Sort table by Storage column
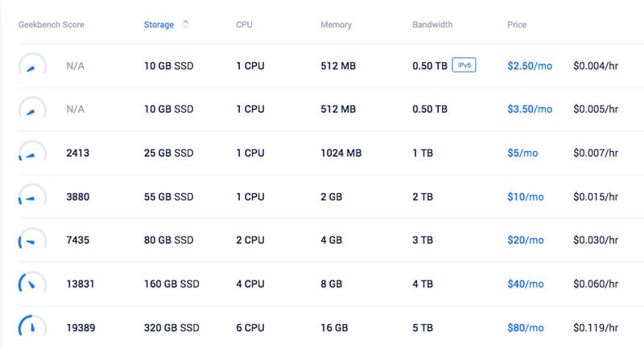Screen dimensions: 644x349 159,25
